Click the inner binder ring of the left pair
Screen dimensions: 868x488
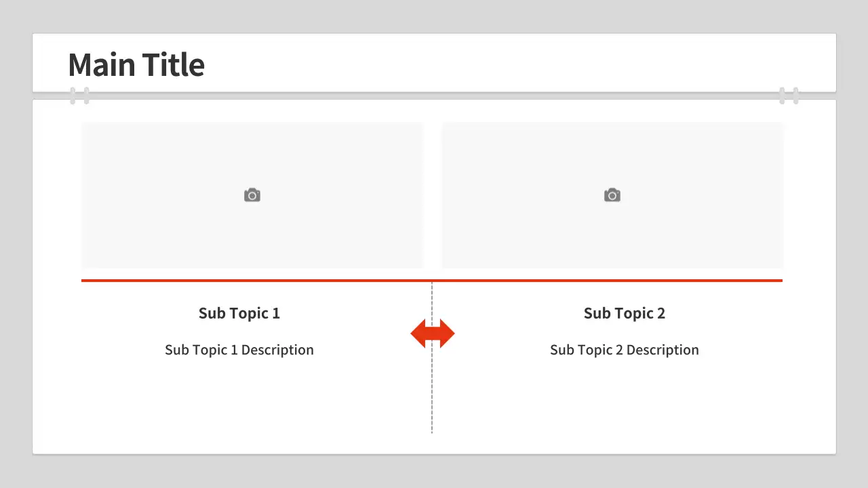(86, 96)
